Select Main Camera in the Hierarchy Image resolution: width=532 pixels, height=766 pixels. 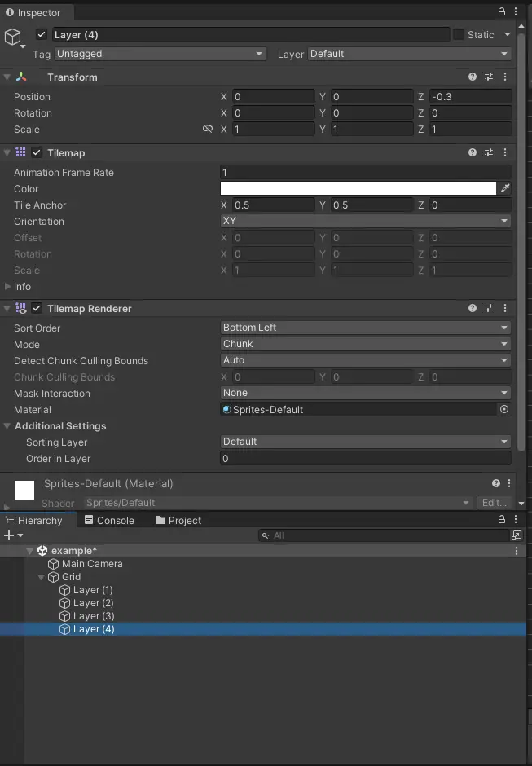(92, 564)
